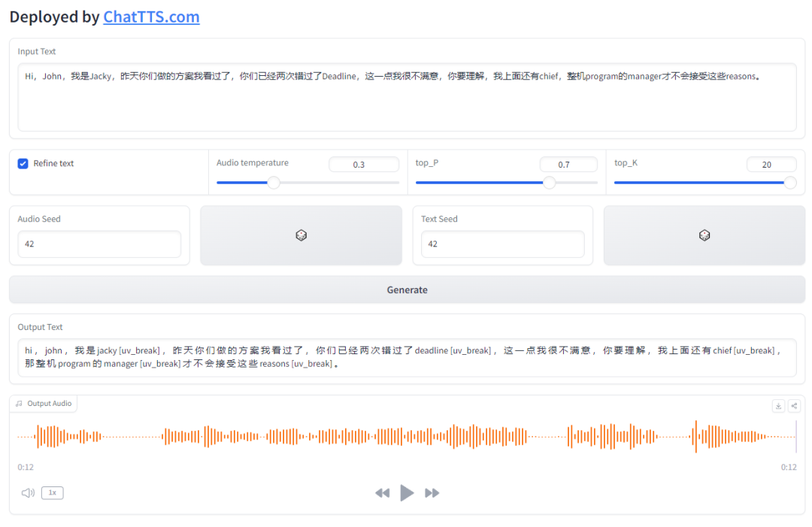Focus the Text Seed field
812x527 pixels.
pyautogui.click(x=503, y=244)
